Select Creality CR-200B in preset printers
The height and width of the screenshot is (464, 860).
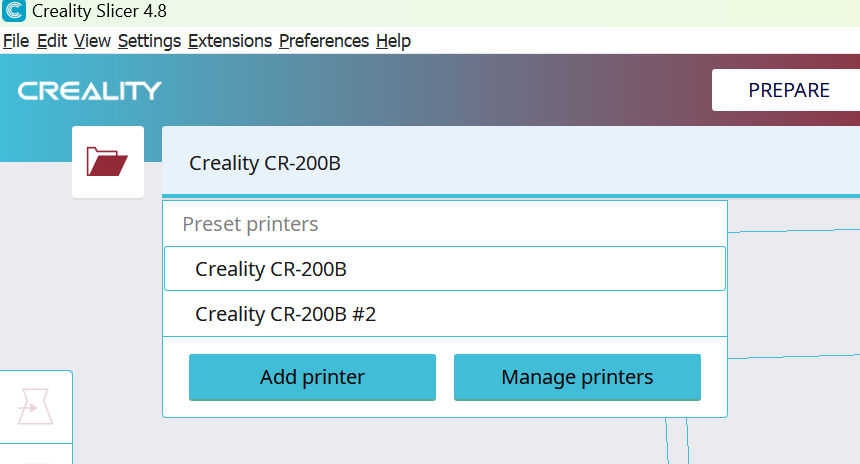click(x=445, y=269)
